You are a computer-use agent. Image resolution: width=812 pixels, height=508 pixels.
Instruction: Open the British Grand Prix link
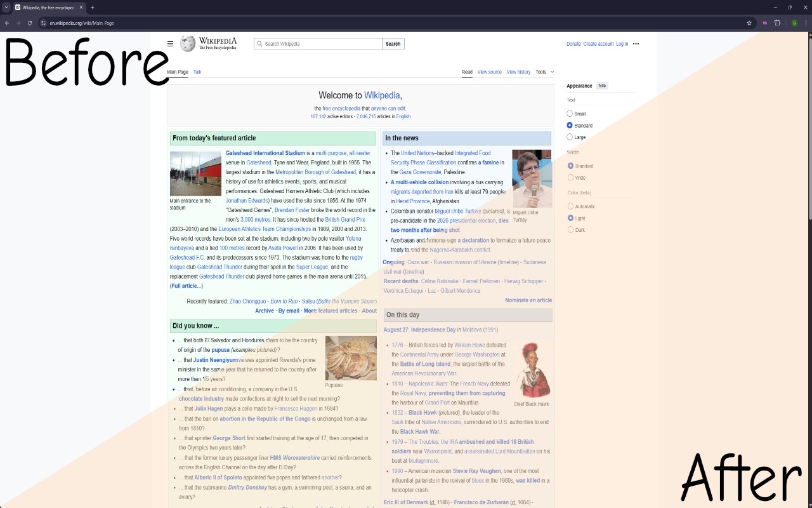point(345,220)
